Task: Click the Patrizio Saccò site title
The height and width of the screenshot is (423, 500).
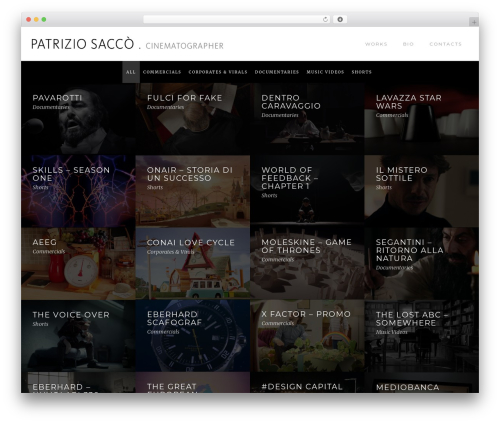Action: pos(82,44)
